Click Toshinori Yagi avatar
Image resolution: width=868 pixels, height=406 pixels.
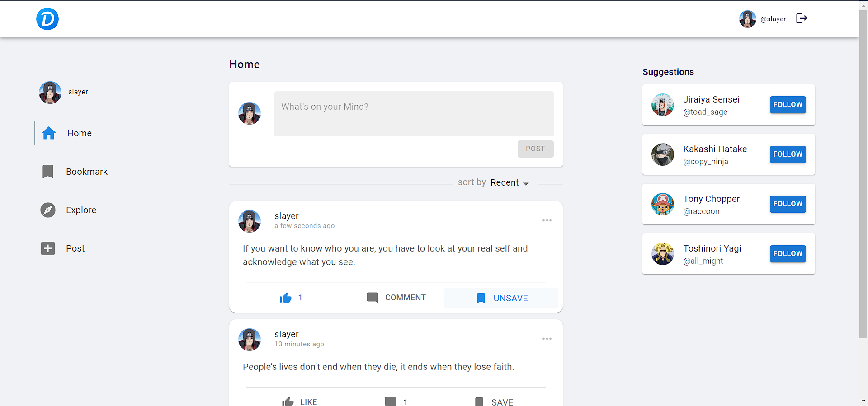[663, 254]
